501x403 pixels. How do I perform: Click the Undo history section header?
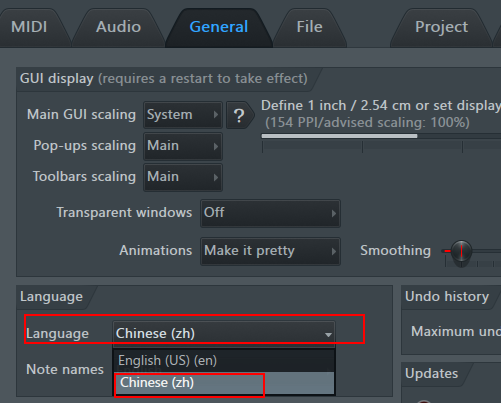pos(447,297)
